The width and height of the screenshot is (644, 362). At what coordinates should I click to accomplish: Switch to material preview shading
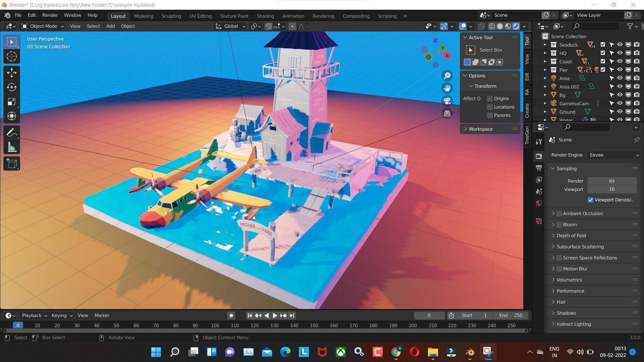tap(508, 26)
